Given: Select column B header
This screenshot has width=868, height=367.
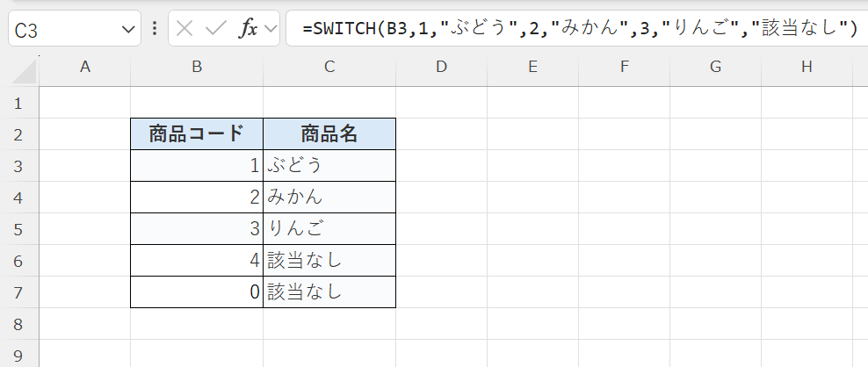Looking at the screenshot, I should (x=196, y=67).
